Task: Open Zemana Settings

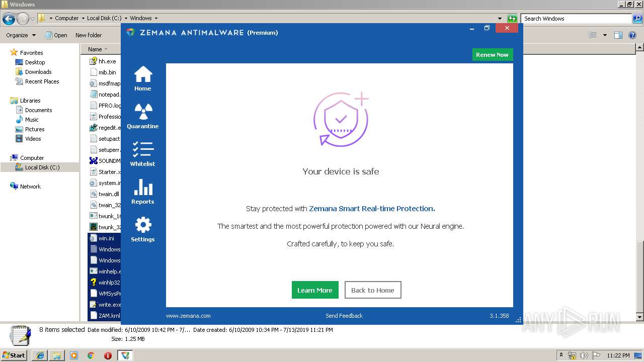Action: [x=143, y=229]
